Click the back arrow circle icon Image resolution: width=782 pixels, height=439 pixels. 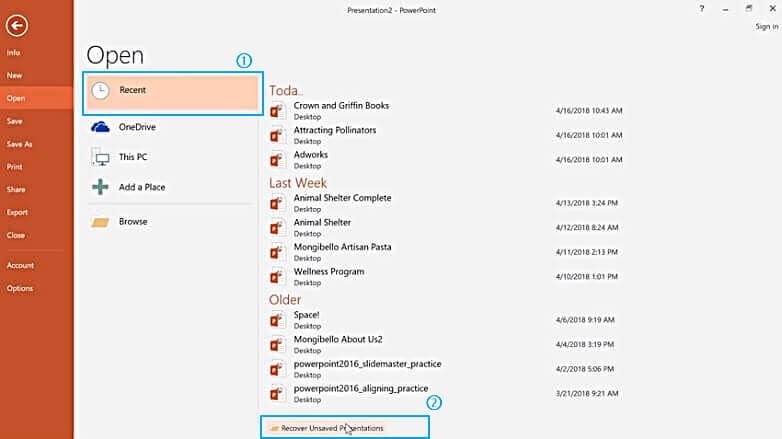coord(17,25)
